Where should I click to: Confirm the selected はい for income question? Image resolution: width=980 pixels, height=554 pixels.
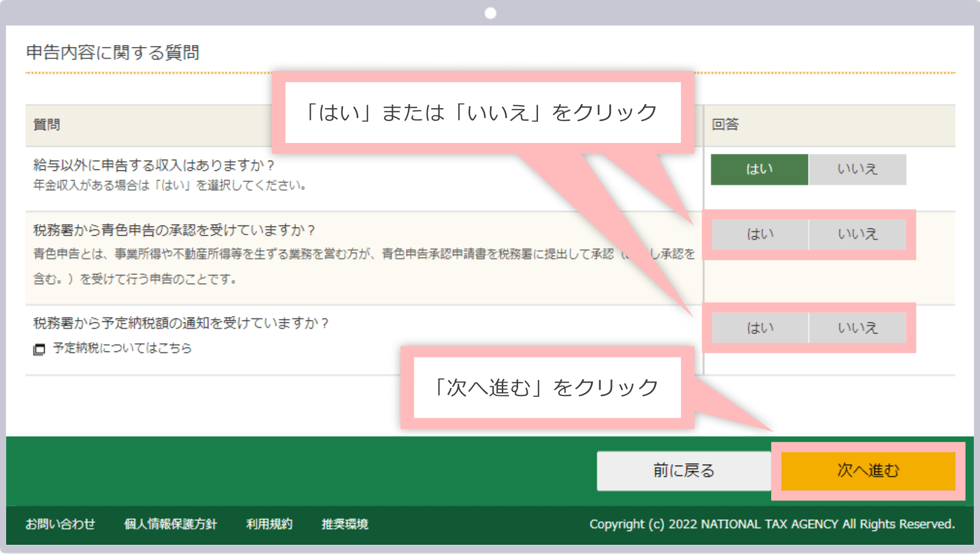pyautogui.click(x=759, y=169)
